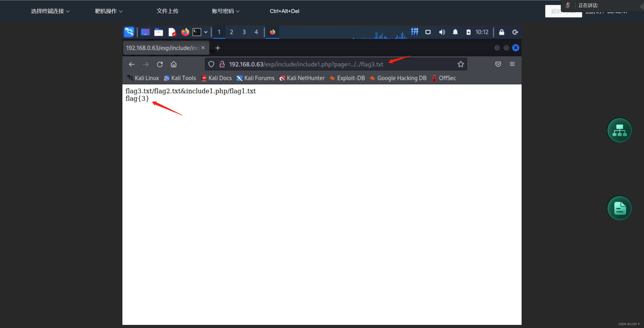
Task: Open the Kali Forums bookmark
Action: click(255, 78)
